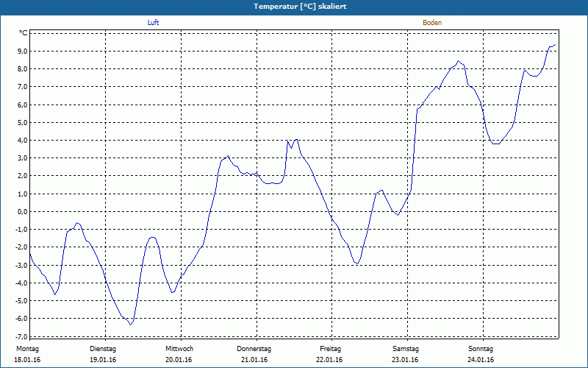The height and width of the screenshot is (368, 588).
Task: Click the 0,0 y-axis value
Action: [22, 211]
